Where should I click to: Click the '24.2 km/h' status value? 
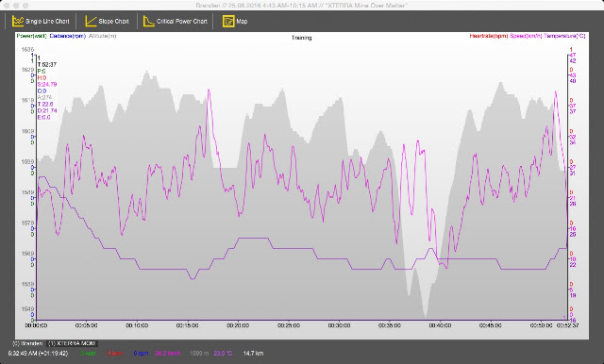coord(168,354)
